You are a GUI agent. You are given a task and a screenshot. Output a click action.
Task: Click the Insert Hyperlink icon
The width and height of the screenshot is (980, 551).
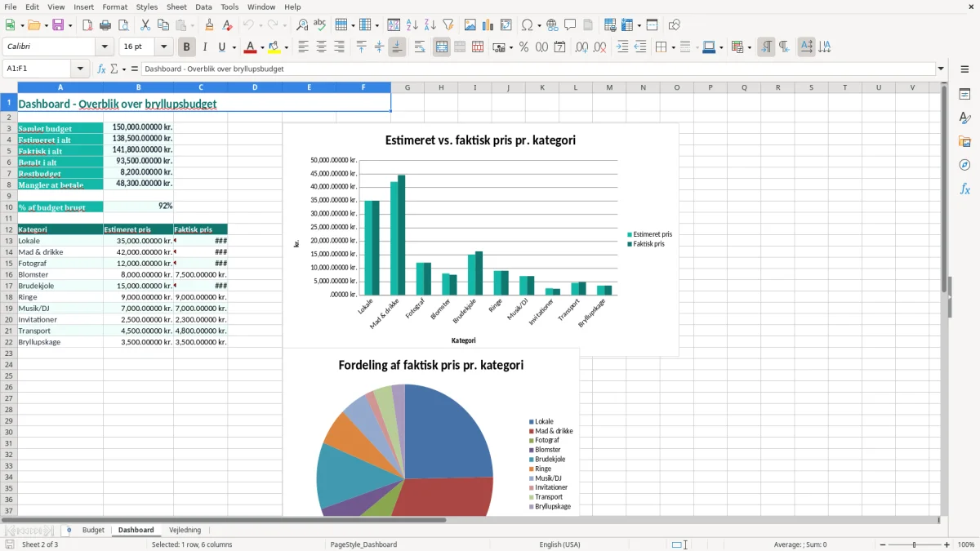552,25
